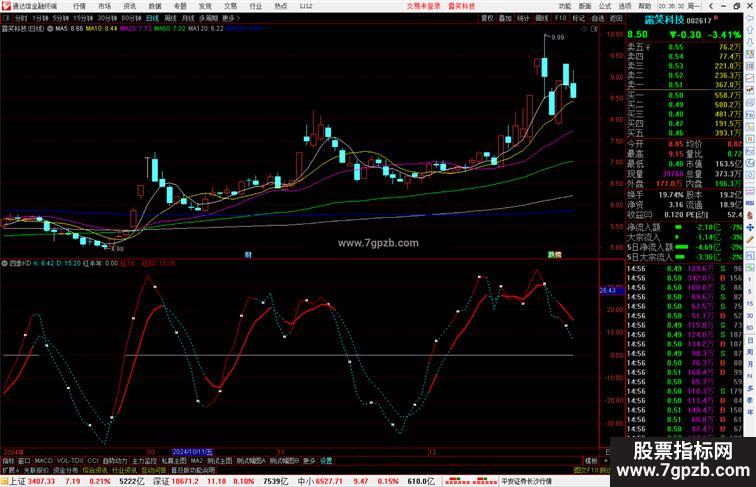Click the title bar back chevron
Viewport: 756px width, 487px height.
[x=711, y=6]
